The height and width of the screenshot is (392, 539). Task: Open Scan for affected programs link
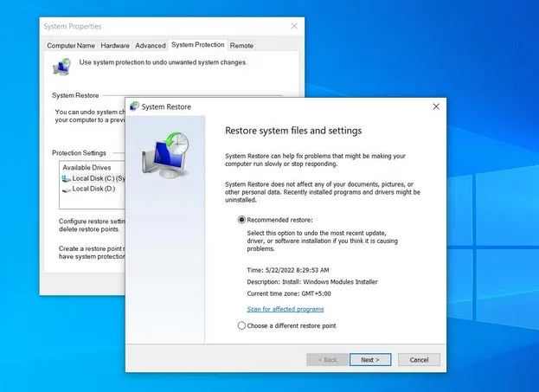coord(286,309)
